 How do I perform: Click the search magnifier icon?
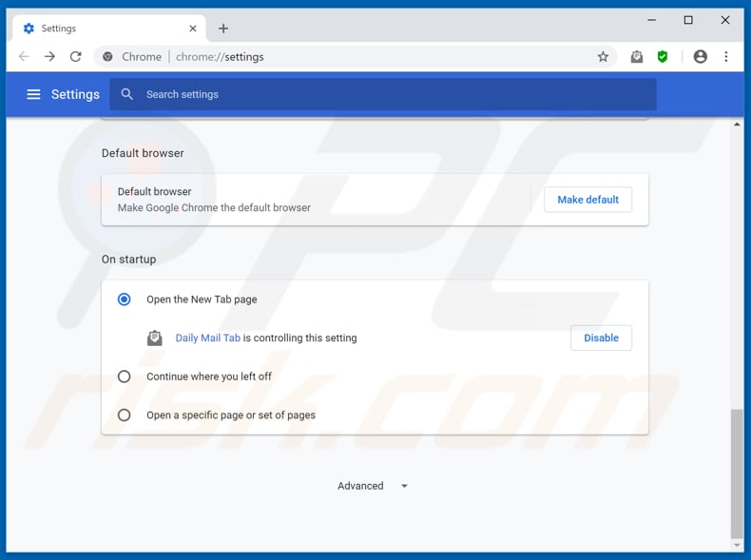click(127, 94)
